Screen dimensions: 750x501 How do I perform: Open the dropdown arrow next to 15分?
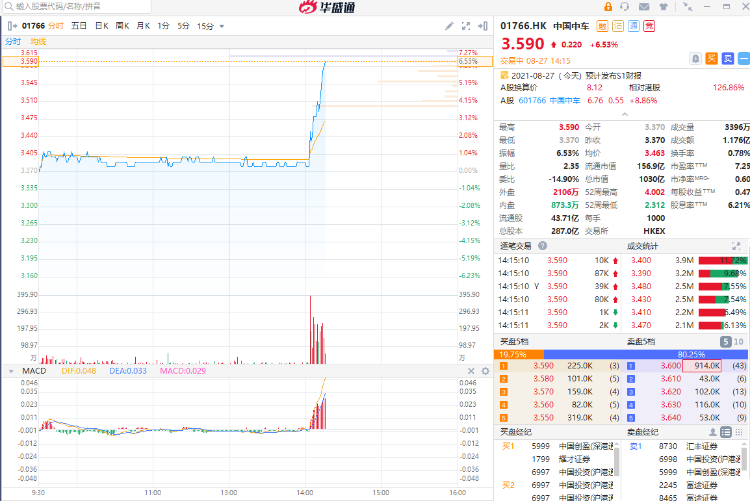click(221, 26)
